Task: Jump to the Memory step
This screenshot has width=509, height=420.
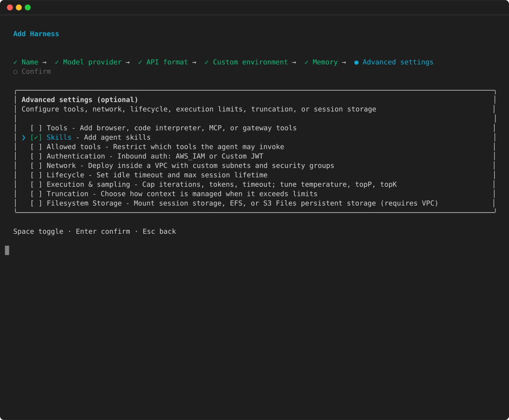Action: tap(325, 62)
